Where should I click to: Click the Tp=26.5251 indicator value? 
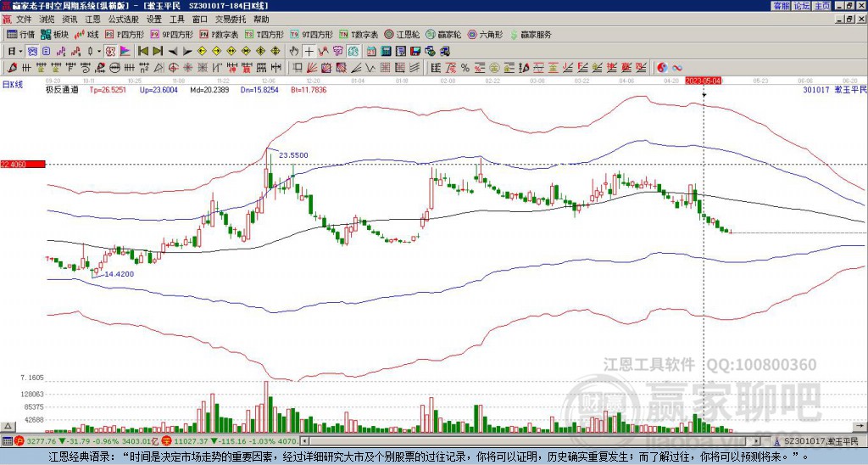click(108, 89)
